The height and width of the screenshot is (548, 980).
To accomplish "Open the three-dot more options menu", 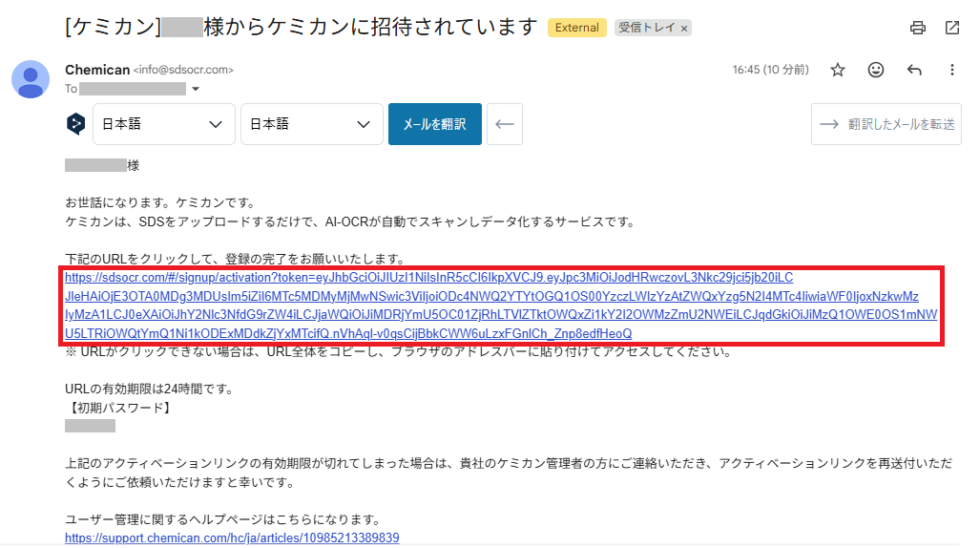I will 952,70.
